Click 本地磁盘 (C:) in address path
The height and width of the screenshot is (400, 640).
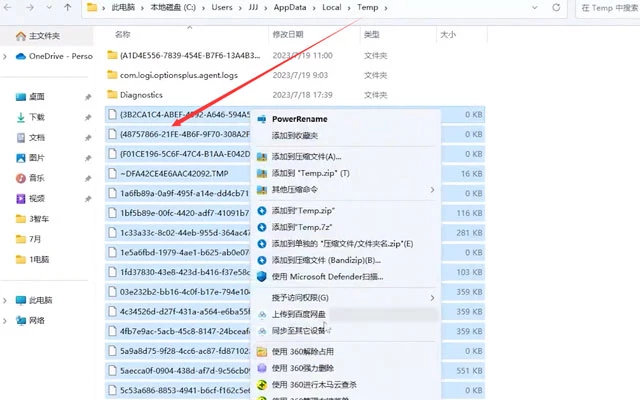coord(173,7)
